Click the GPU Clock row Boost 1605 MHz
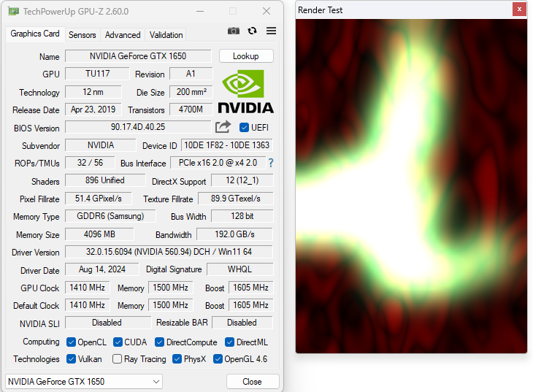The height and width of the screenshot is (392, 533). (251, 288)
